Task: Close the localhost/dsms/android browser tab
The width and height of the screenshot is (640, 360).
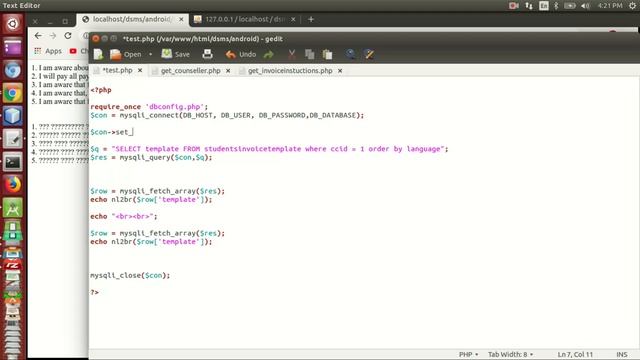Action: [181, 19]
